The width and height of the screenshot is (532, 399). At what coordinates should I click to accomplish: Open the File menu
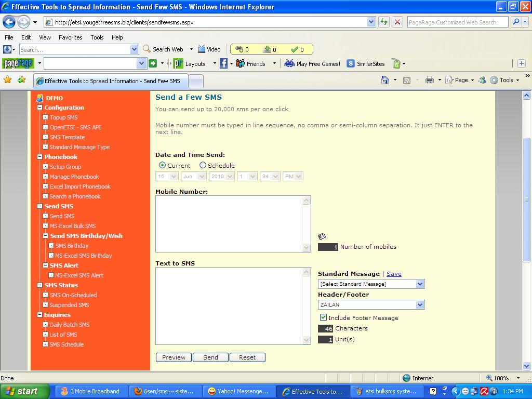pyautogui.click(x=9, y=37)
